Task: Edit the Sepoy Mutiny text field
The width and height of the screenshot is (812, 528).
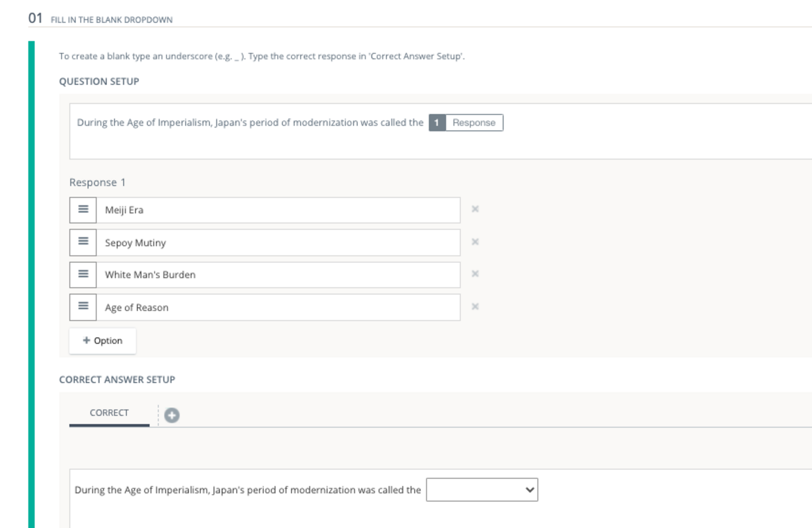Action: (278, 243)
